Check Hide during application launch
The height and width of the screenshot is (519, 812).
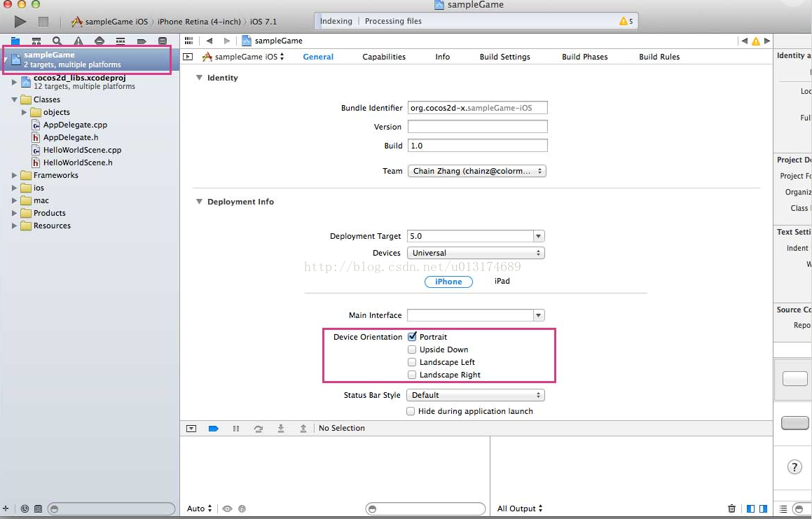pyautogui.click(x=411, y=411)
